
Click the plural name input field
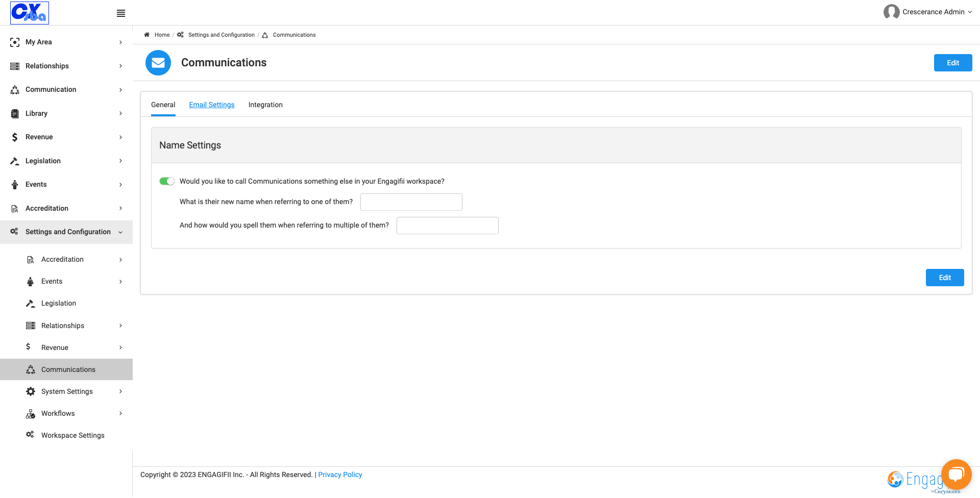(x=448, y=226)
